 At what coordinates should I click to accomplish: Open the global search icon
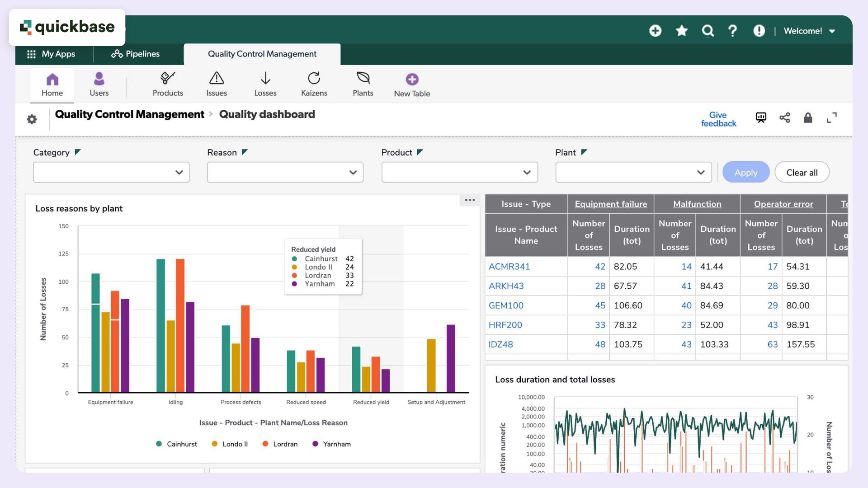pos(707,31)
